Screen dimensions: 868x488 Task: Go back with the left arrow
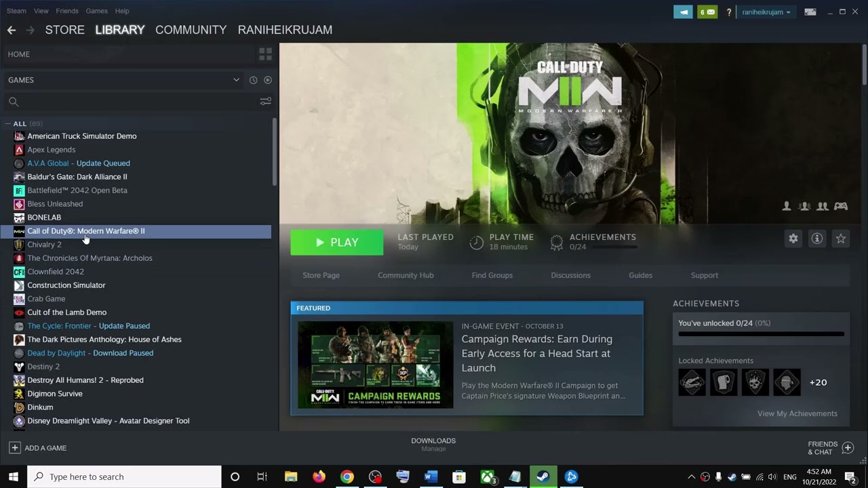click(12, 30)
